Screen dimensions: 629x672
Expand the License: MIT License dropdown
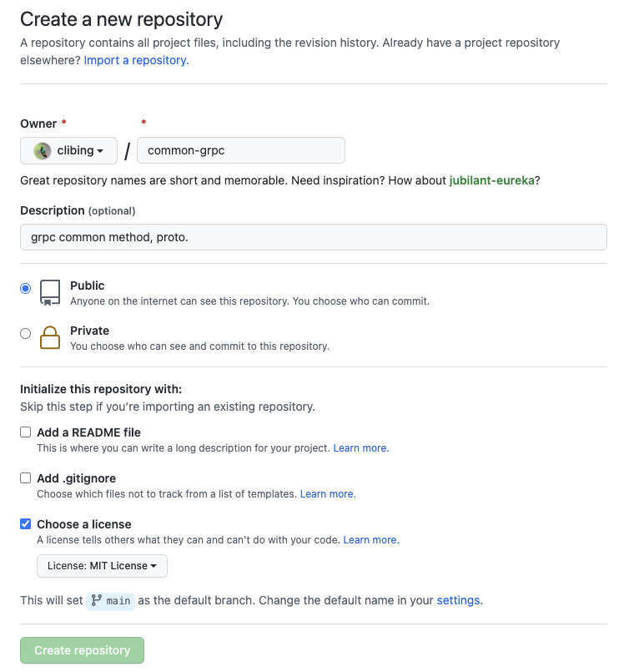[x=102, y=566]
